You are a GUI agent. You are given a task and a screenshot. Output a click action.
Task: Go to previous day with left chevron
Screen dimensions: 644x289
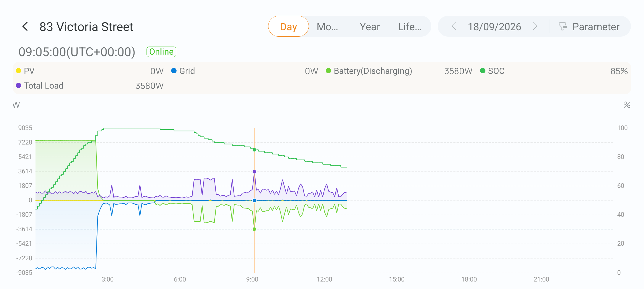point(454,26)
